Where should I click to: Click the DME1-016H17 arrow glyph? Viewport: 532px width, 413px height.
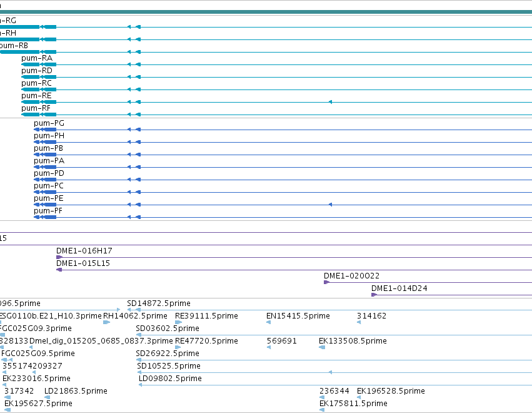click(59, 257)
